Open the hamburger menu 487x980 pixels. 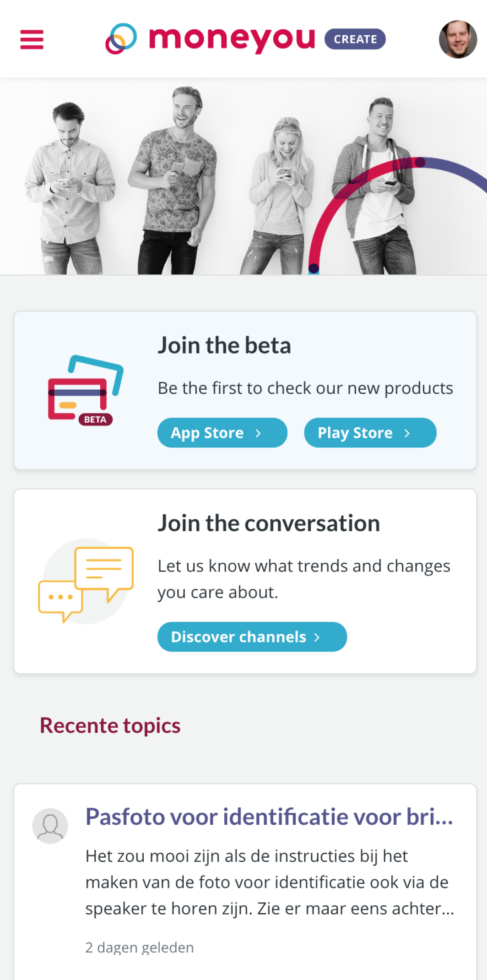32,39
